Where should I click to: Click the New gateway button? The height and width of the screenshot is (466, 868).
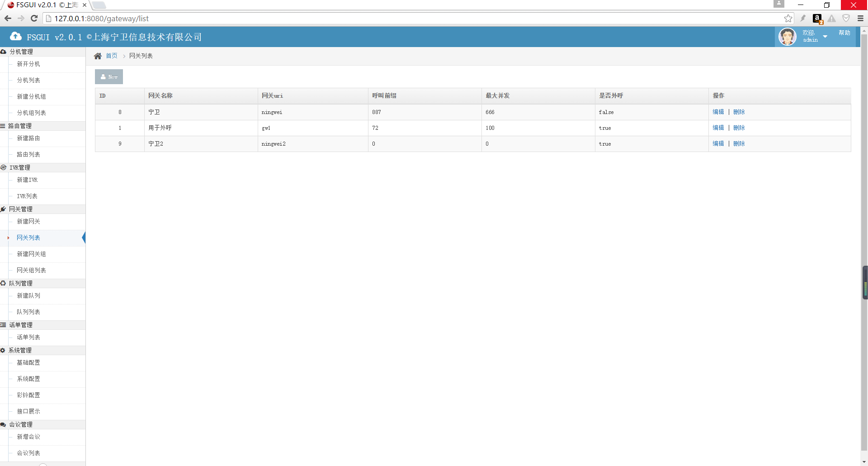click(109, 77)
